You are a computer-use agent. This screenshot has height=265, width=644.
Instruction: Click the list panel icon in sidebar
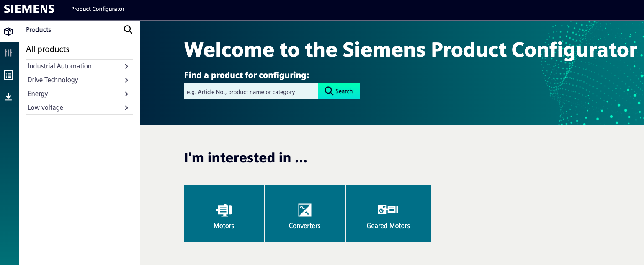pyautogui.click(x=8, y=75)
